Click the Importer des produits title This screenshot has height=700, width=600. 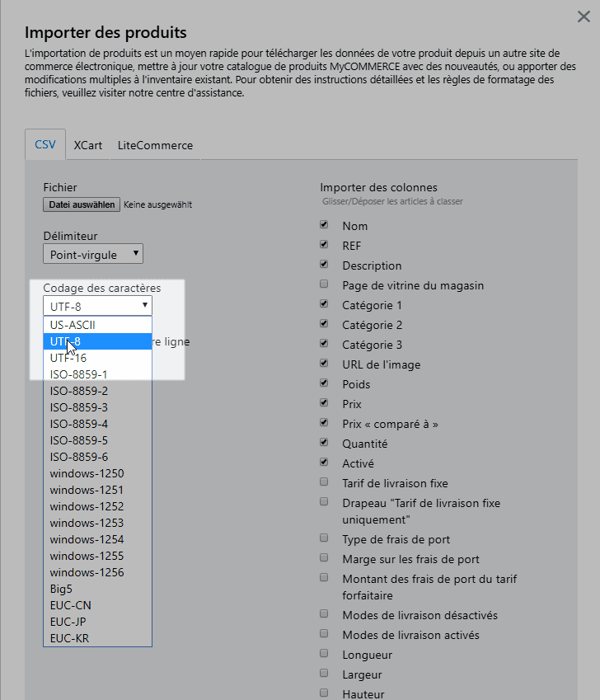(105, 33)
